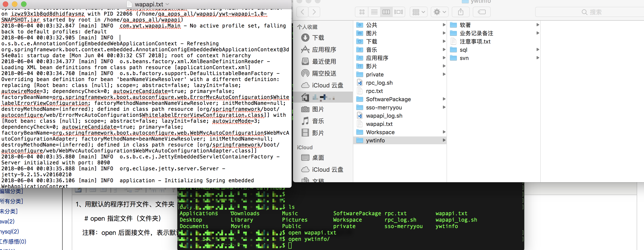The height and width of the screenshot is (250, 644).
Task: Open wapapi.txt title dropdown in TextEdit
Action: [167, 4]
